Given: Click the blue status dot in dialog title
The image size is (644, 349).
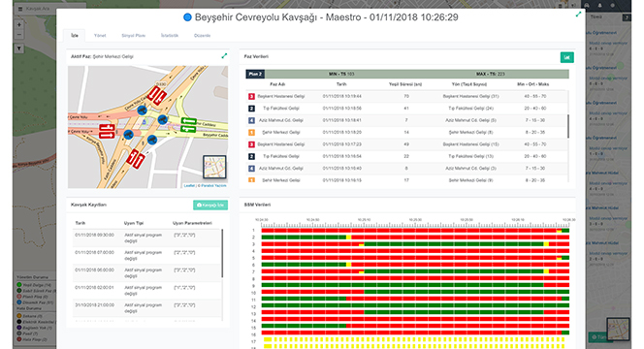Looking at the screenshot, I should point(187,17).
